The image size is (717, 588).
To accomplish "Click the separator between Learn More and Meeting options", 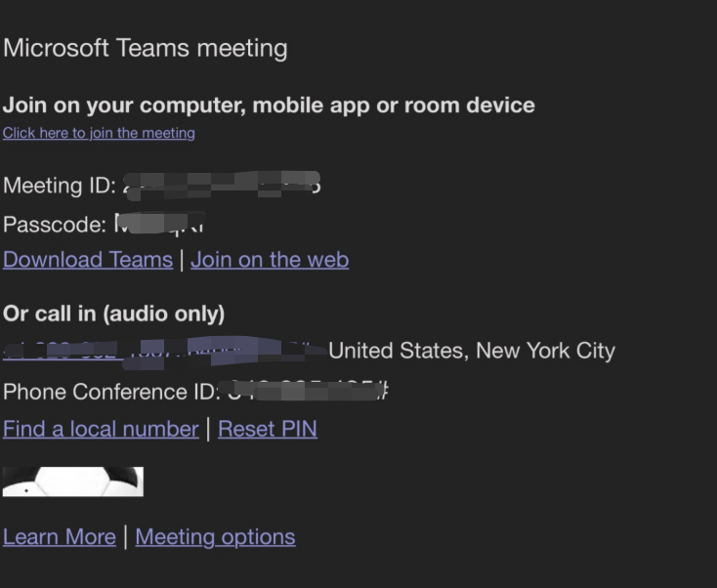I will (x=126, y=537).
